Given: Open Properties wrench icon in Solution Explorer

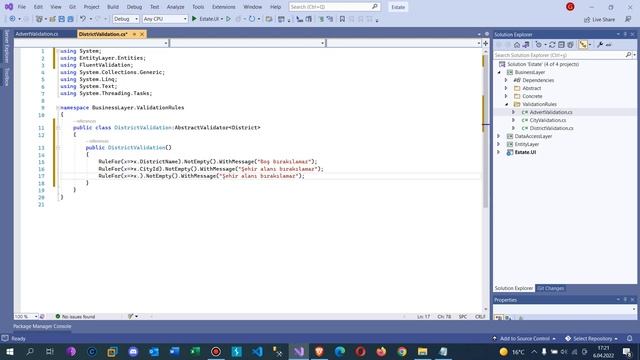Looking at the screenshot, I should click(x=600, y=45).
